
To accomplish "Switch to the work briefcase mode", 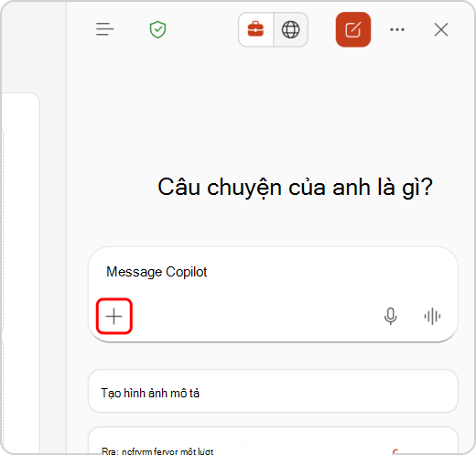I will 255,29.
